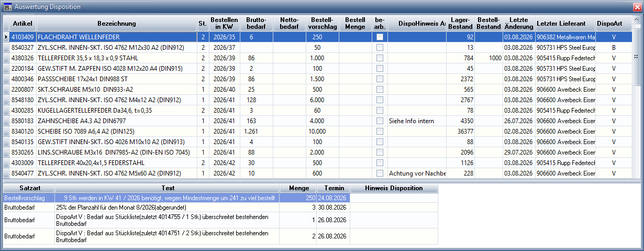The height and width of the screenshot is (251, 644).
Task: Click supplier 906382 Metallwaren cell
Action: 565,37
